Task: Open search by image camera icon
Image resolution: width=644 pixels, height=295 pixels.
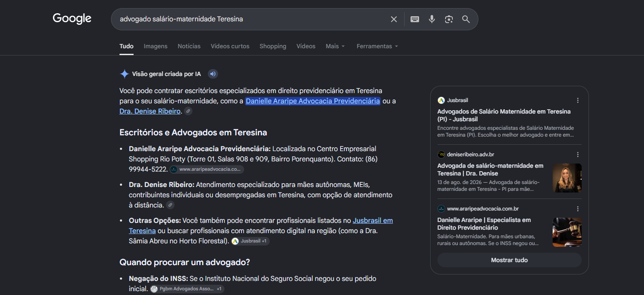Action: point(449,19)
